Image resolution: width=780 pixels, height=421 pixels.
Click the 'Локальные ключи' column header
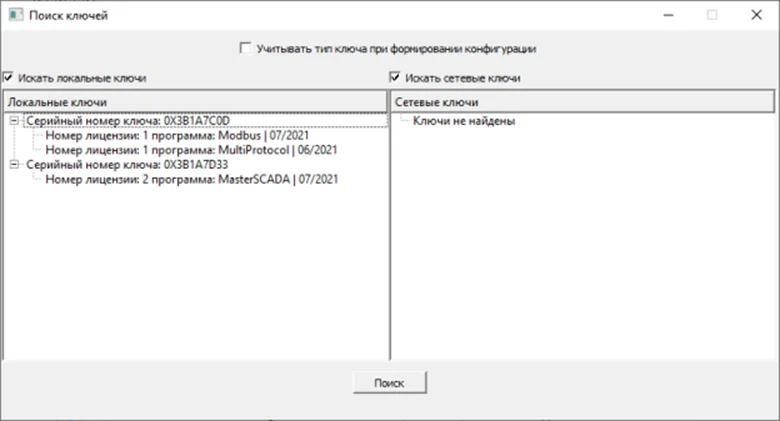194,102
